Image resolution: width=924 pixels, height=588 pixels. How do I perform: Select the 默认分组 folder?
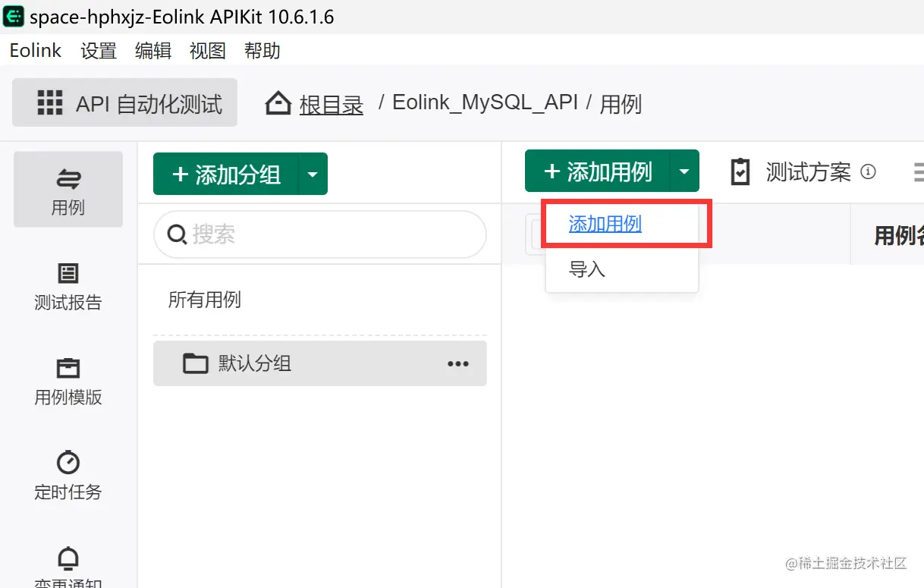pos(319,363)
